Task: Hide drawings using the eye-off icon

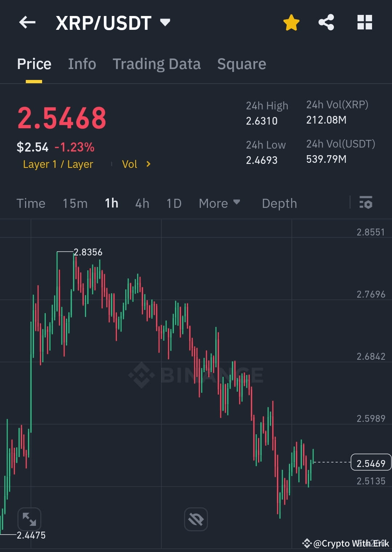Action: (x=196, y=519)
